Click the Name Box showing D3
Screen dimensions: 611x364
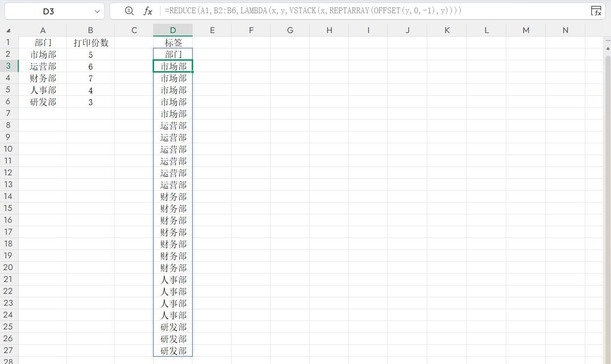(x=48, y=11)
